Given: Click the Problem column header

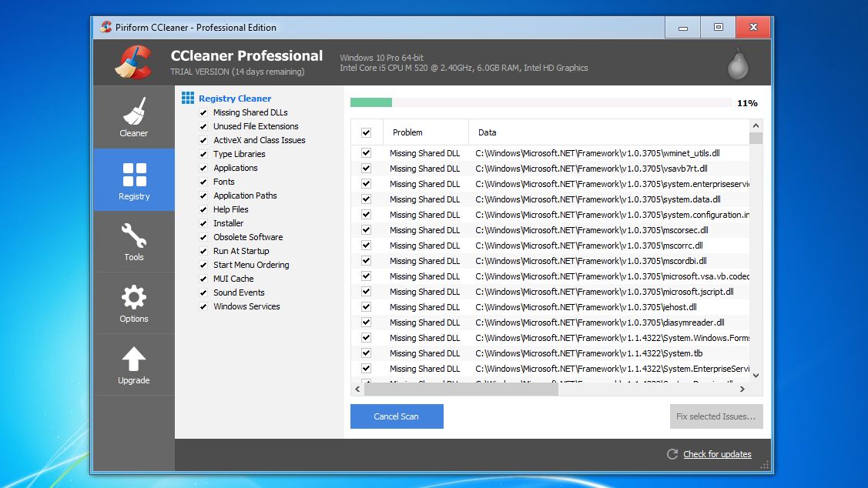Looking at the screenshot, I should 422,132.
